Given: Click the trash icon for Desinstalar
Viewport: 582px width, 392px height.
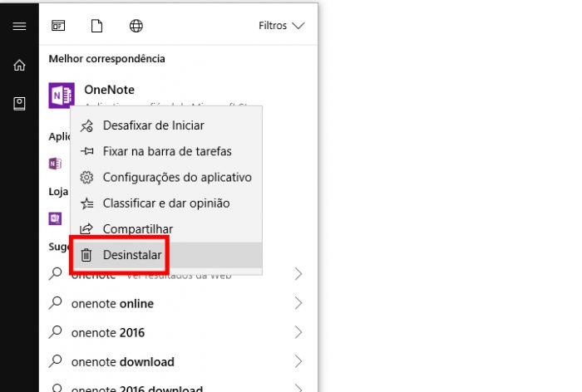Looking at the screenshot, I should point(86,255).
